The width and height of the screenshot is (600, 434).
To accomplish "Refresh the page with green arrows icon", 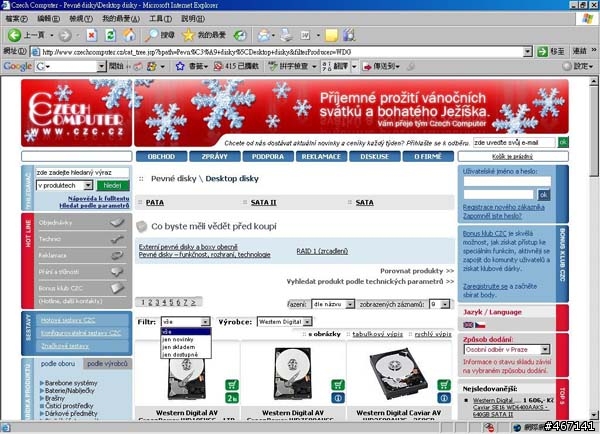I will 110,36.
